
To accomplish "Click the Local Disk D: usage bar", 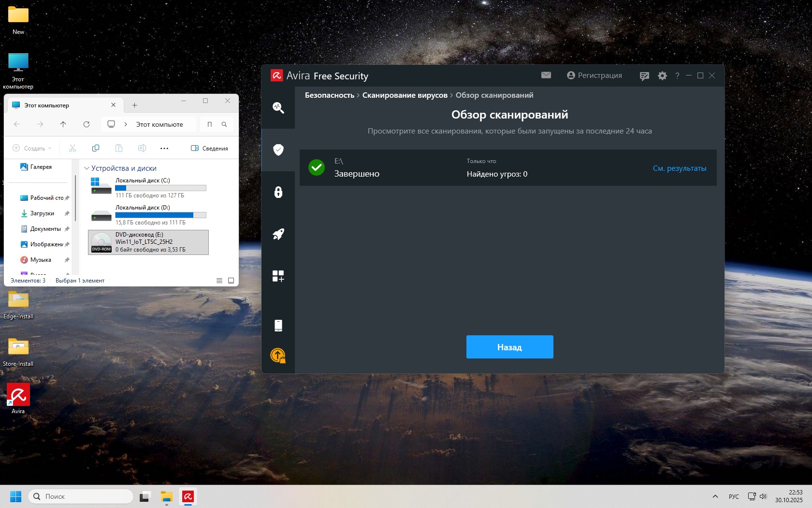I will (x=160, y=215).
